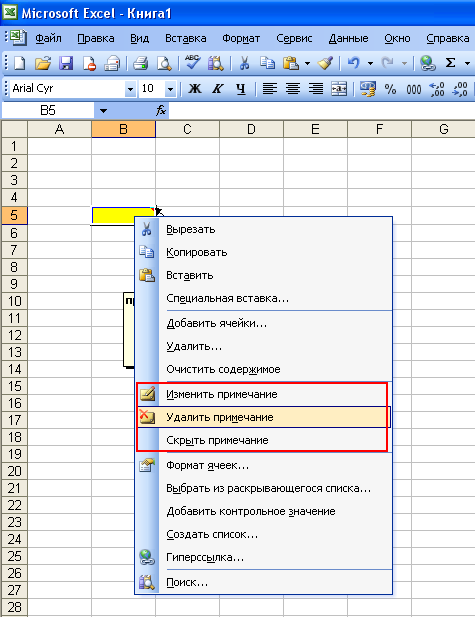The image size is (475, 617).
Task: Click the Save floppy disk icon
Action: click(66, 63)
